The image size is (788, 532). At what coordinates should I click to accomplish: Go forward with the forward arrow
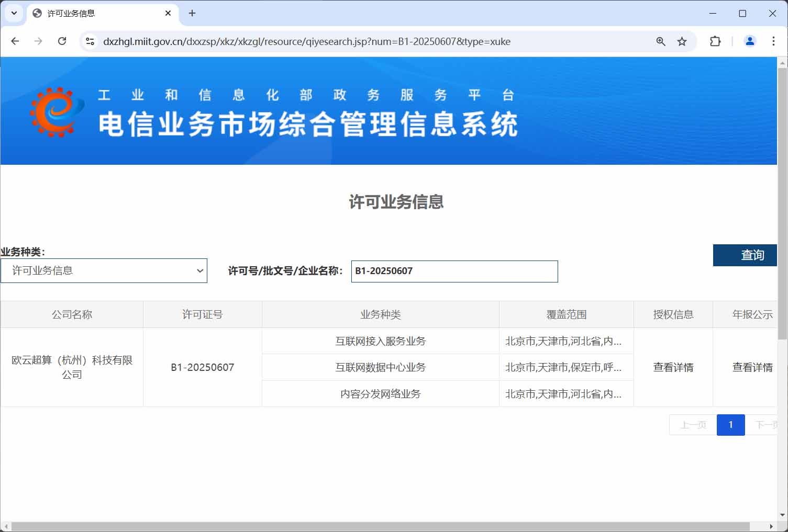[x=38, y=41]
